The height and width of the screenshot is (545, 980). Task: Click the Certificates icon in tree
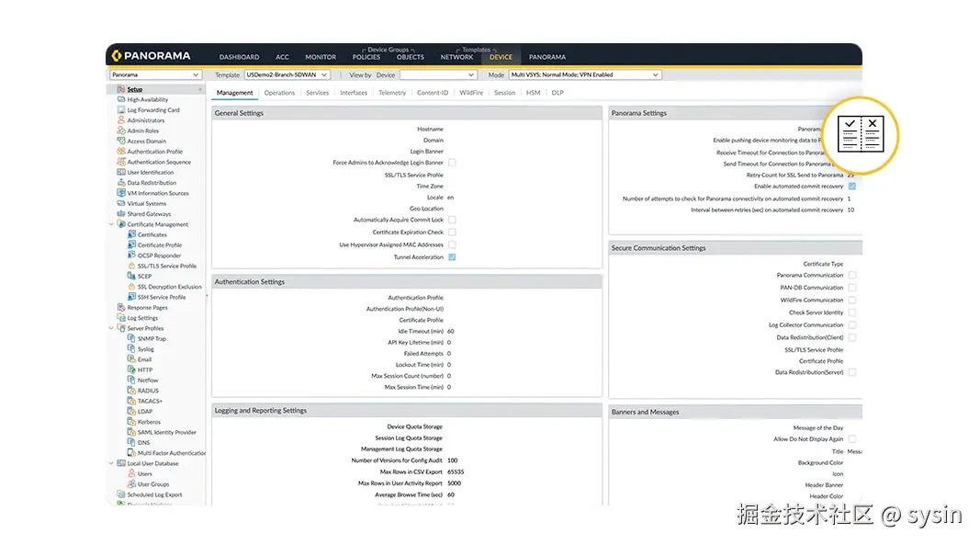click(x=132, y=234)
